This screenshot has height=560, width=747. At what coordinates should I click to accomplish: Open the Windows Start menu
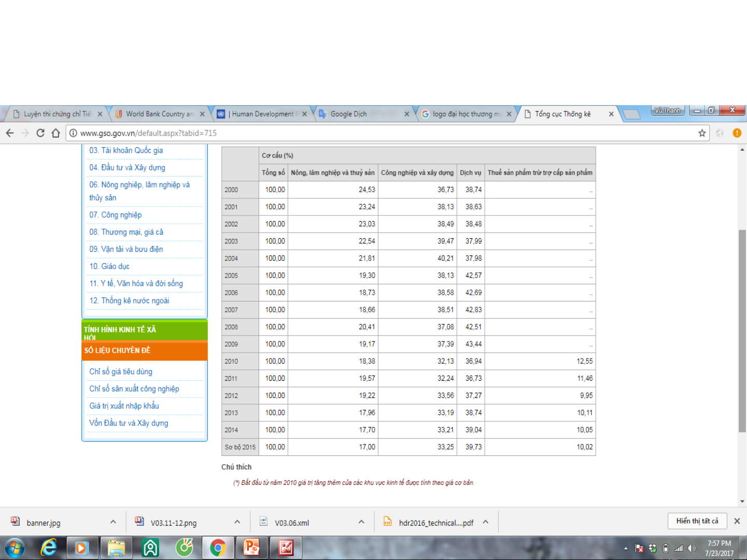15,548
